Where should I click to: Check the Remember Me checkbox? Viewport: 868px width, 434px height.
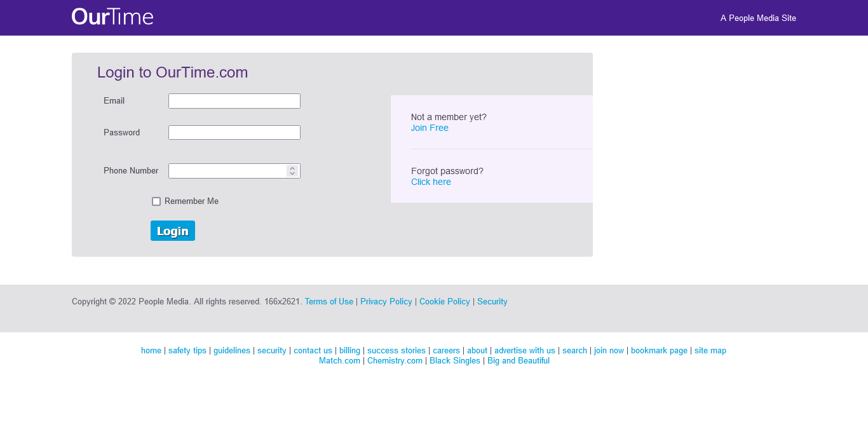156,201
